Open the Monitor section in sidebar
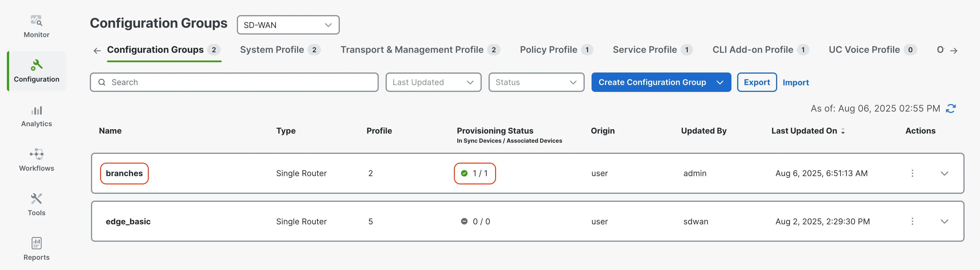The width and height of the screenshot is (980, 270). tap(37, 26)
